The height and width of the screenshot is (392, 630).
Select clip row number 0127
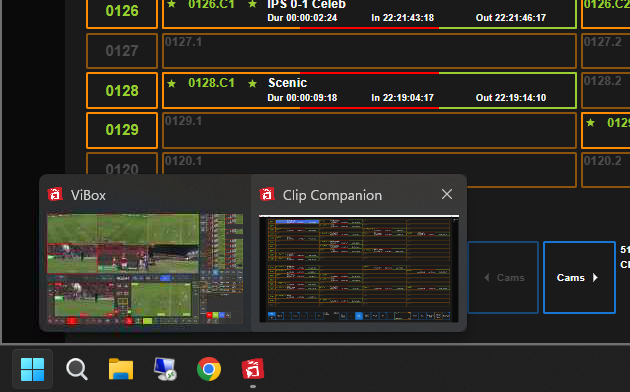[122, 51]
